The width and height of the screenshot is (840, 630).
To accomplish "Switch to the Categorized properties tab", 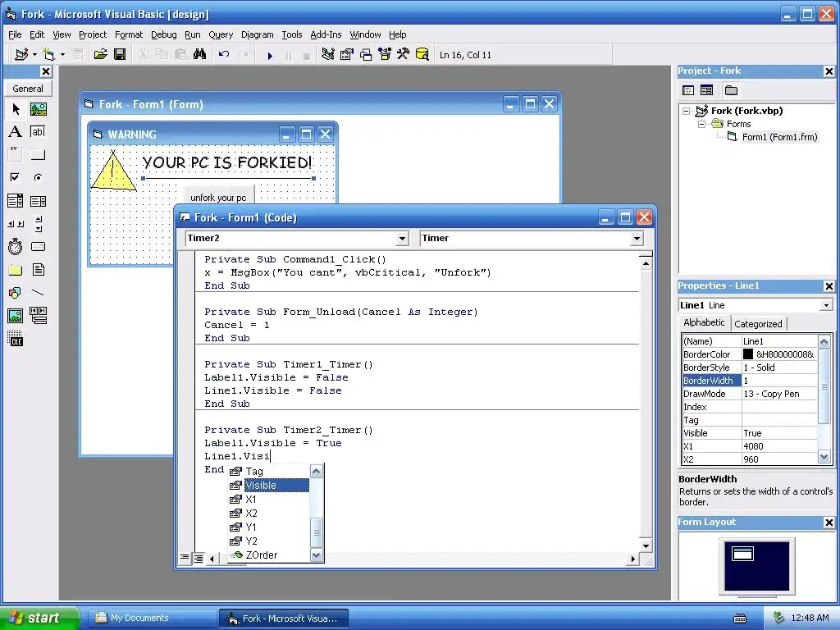I will point(758,323).
